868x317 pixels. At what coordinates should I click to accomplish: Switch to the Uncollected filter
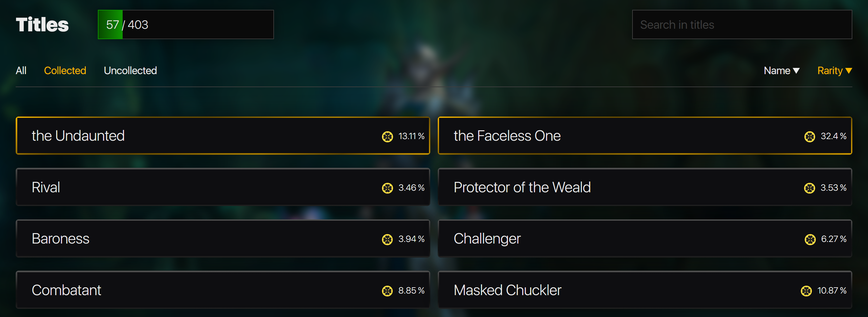coord(130,71)
